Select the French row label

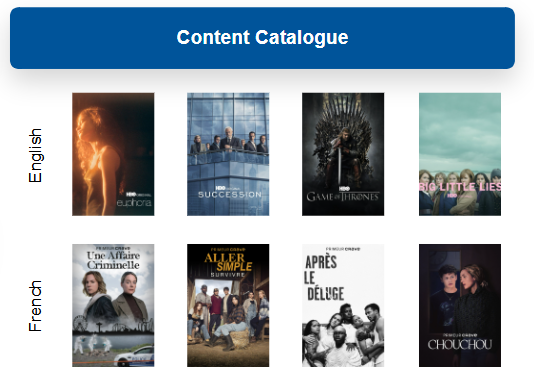[35, 306]
